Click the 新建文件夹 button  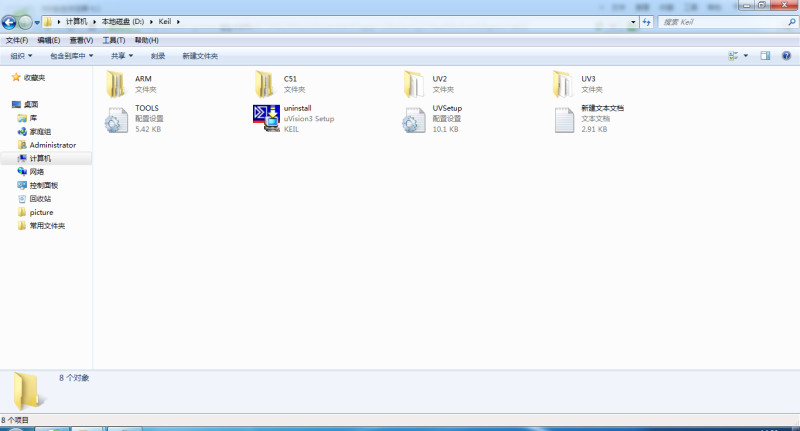[x=200, y=56]
